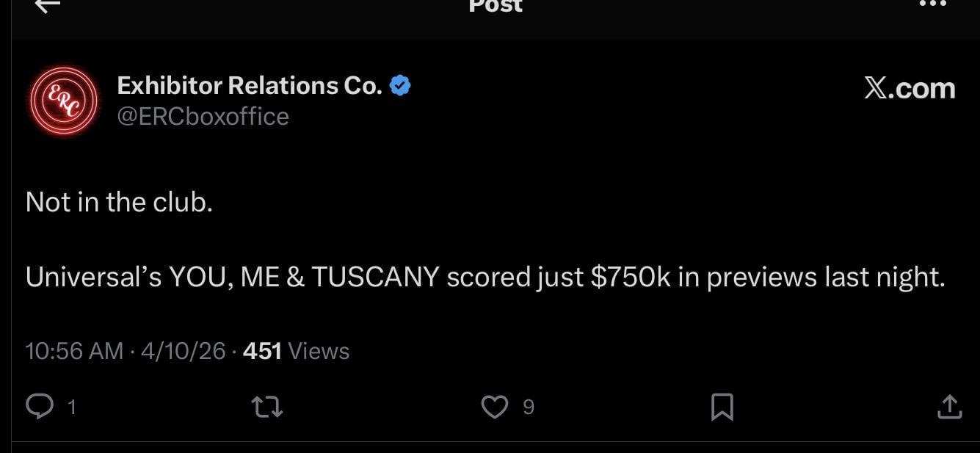The image size is (980, 453).
Task: Click the 10:56 AM timestamp
Action: pos(74,351)
